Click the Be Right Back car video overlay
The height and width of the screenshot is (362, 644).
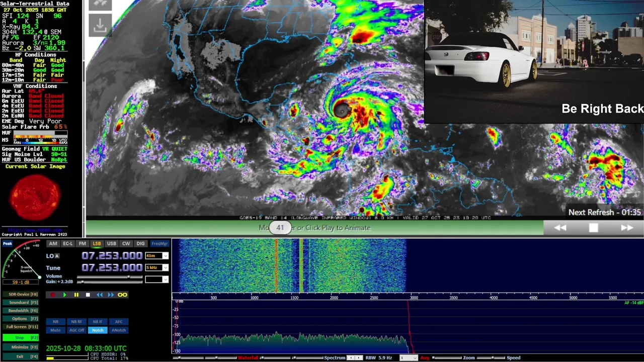coord(534,61)
